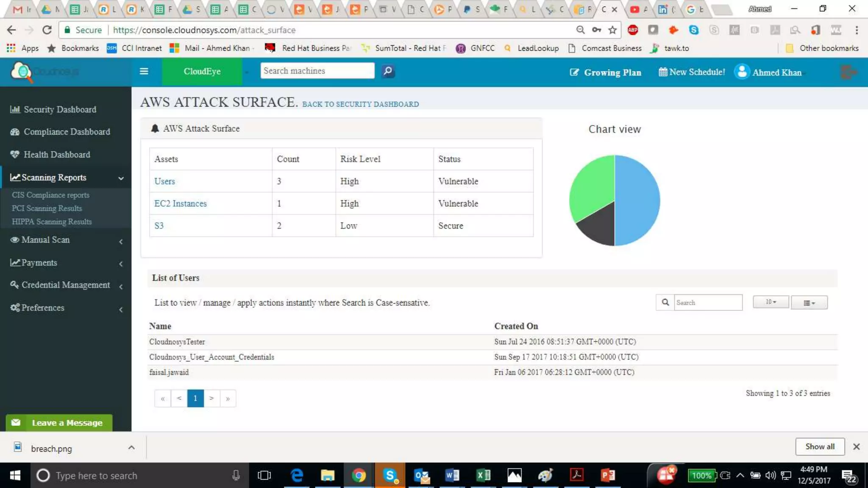Click Ahmed Khan user avatar icon

coord(742,72)
